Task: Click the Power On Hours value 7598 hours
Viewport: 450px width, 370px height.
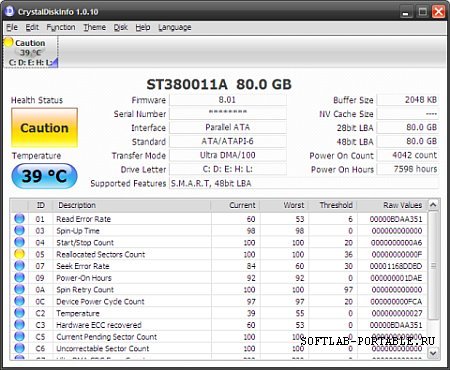Action: pyautogui.click(x=407, y=169)
